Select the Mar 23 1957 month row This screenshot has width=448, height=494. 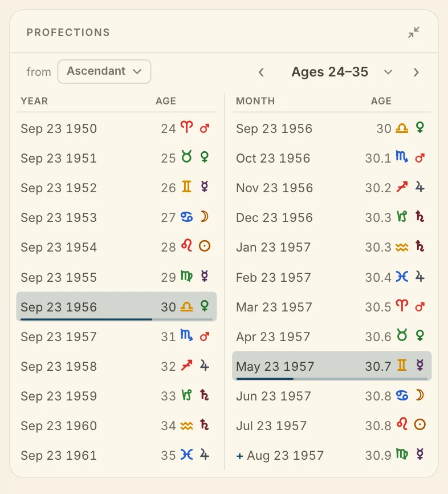click(332, 307)
